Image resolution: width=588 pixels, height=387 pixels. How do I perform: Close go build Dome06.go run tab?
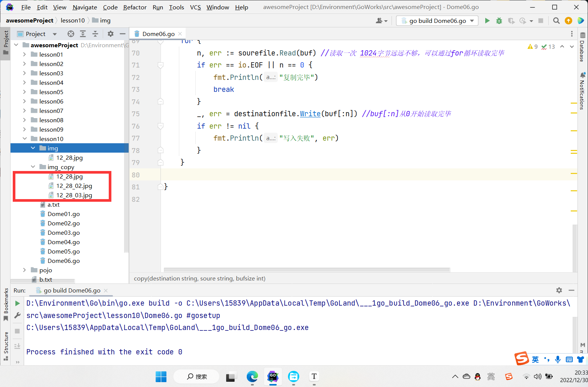pyautogui.click(x=106, y=291)
